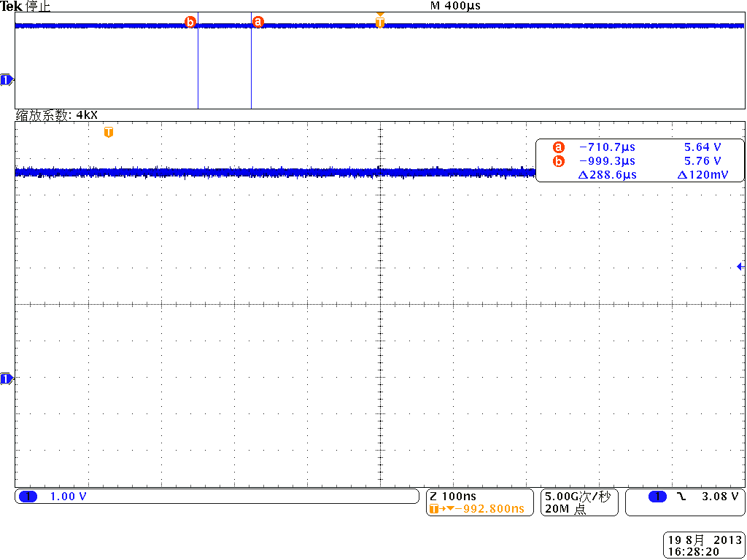Click the channel 1 badge next to 1.00 V

click(x=28, y=497)
